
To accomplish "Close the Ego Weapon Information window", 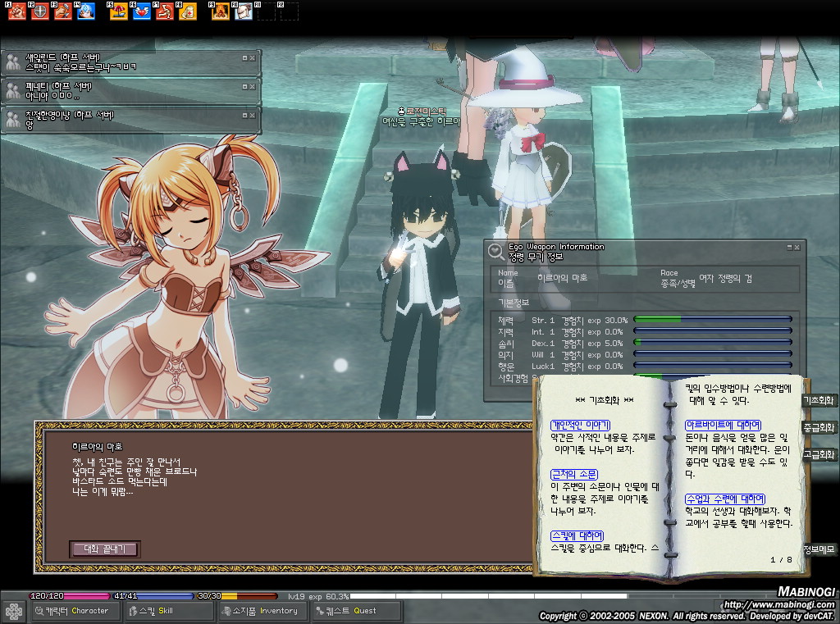I will point(797,248).
